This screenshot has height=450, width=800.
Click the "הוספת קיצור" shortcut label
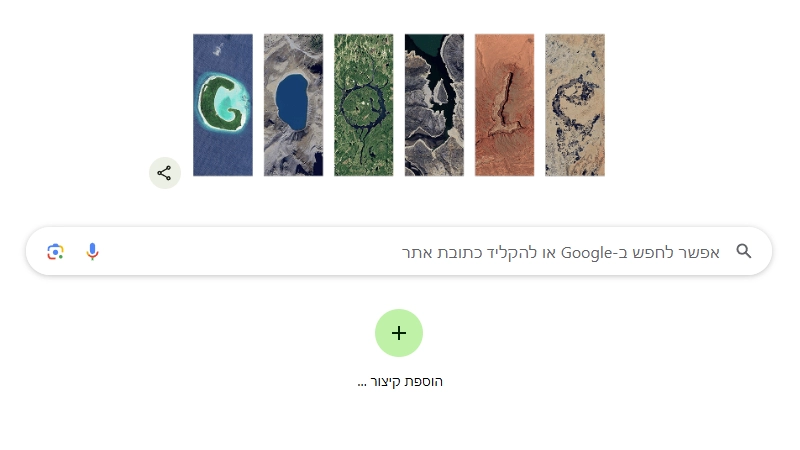click(x=408, y=381)
